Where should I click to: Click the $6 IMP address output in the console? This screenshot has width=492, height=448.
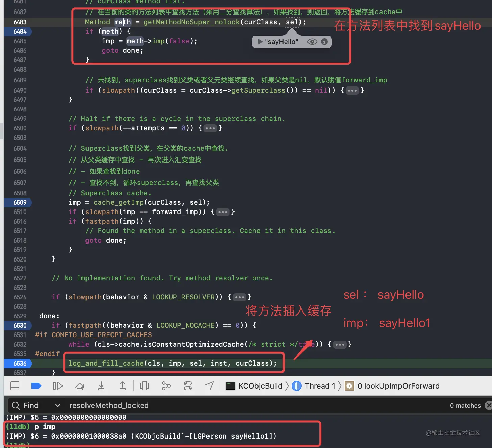tap(141, 436)
